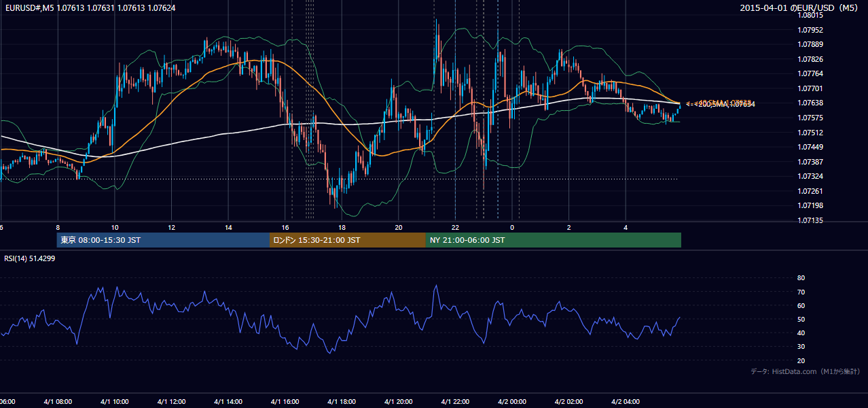
Task: Click price axis label 1.07826
Action: point(811,59)
